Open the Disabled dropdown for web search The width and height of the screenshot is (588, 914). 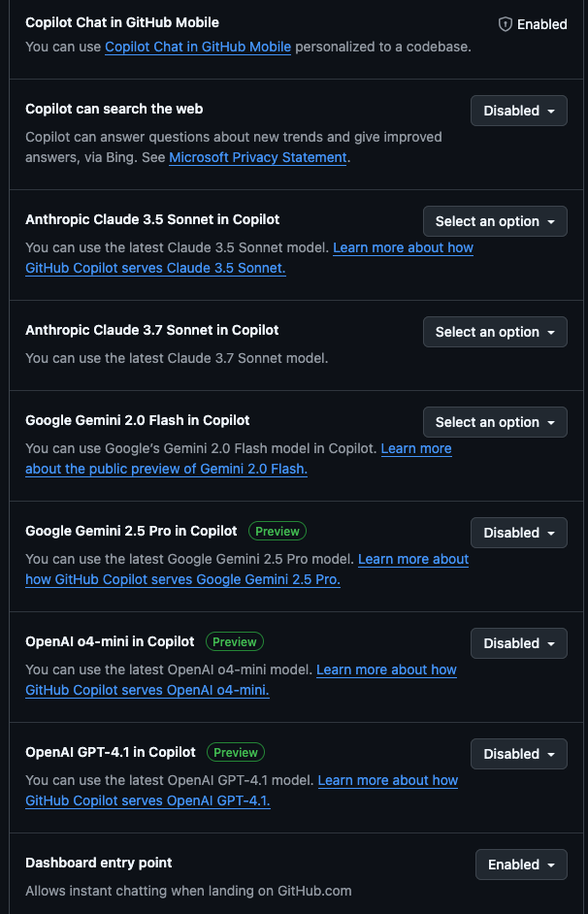[x=518, y=110]
